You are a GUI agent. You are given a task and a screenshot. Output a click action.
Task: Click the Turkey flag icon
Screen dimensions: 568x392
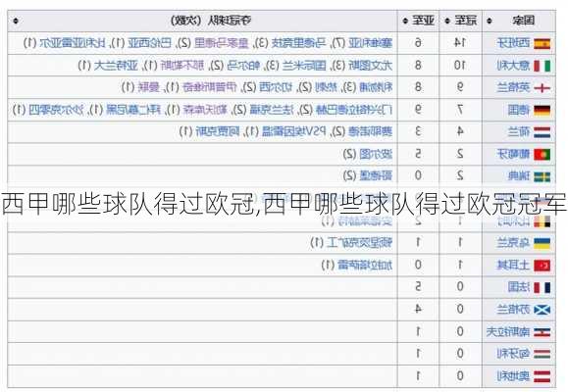(542, 266)
